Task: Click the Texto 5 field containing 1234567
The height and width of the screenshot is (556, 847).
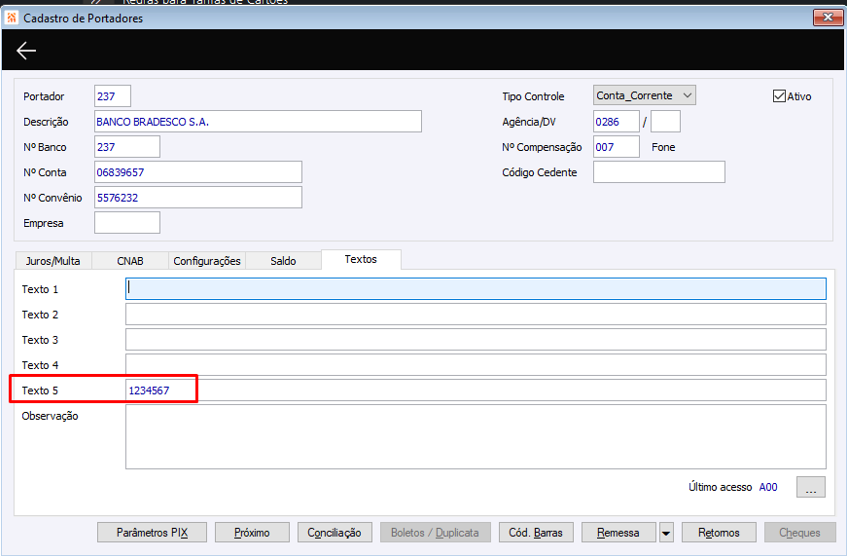Action: point(476,390)
